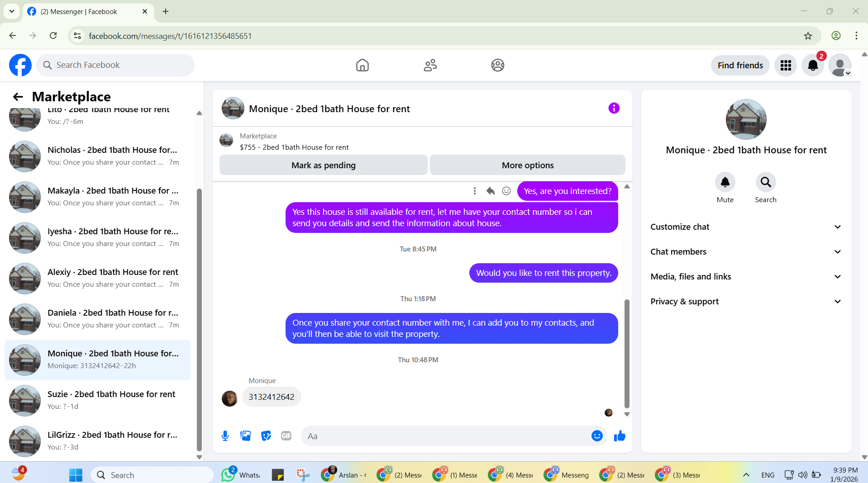868x483 pixels.
Task: Open LilGrizz conversation in the list
Action: (x=97, y=441)
